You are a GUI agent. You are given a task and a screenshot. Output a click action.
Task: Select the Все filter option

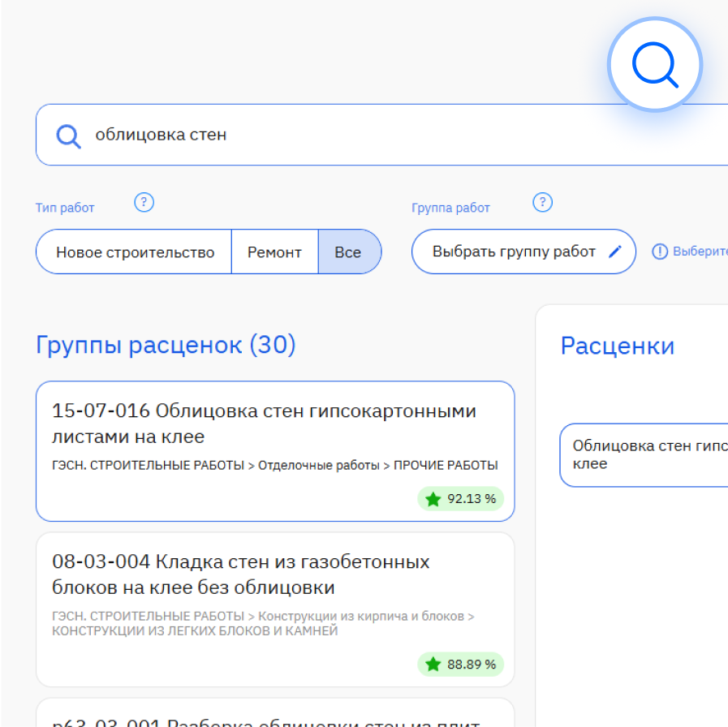(x=349, y=252)
